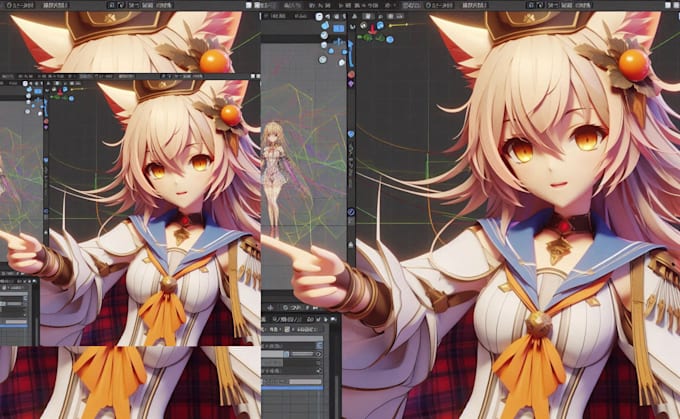Click the light gray value field above blue row
680x419 pixels.
pos(305,381)
